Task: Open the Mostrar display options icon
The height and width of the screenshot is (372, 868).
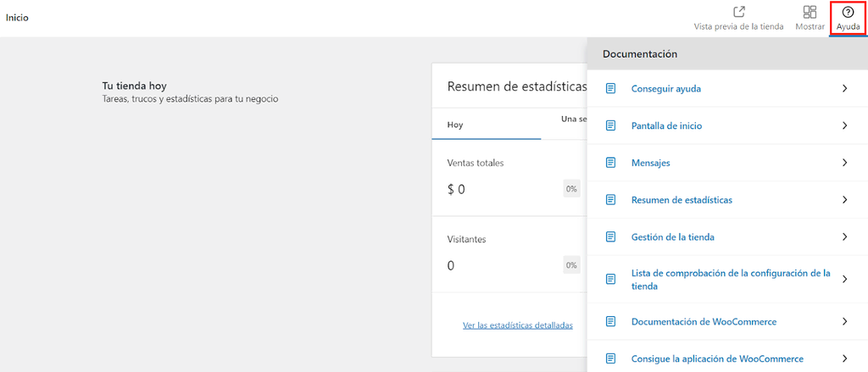Action: click(810, 12)
